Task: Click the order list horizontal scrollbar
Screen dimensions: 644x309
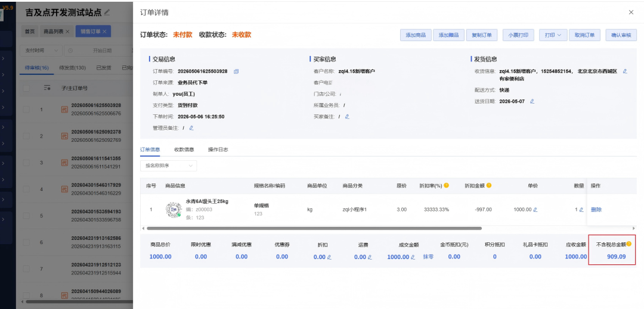Action: (78, 302)
